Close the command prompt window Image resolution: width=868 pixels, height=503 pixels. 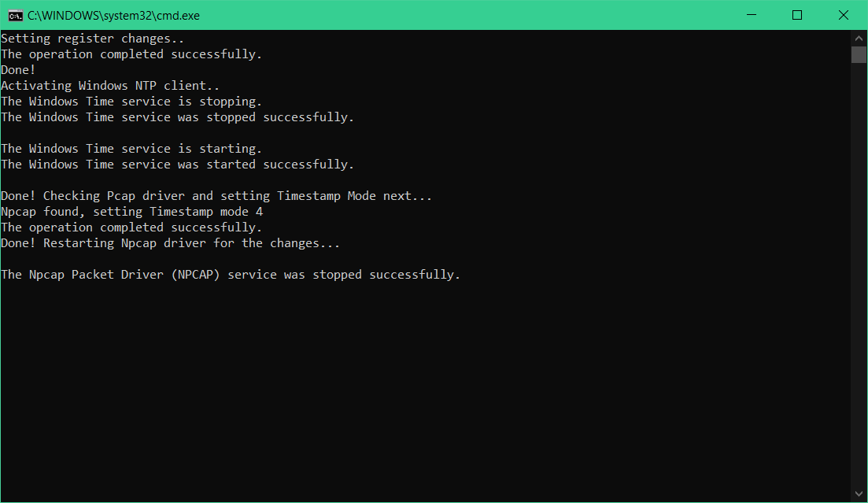(x=843, y=15)
